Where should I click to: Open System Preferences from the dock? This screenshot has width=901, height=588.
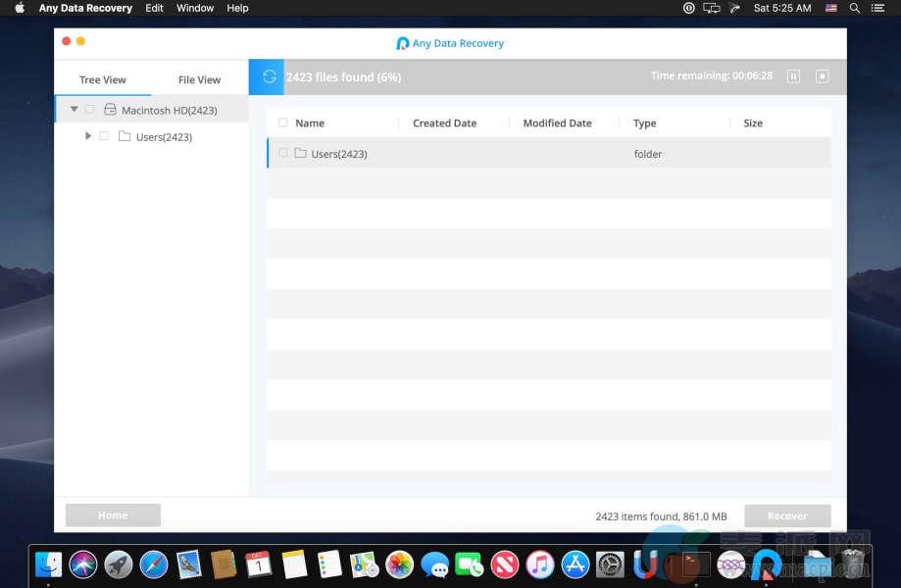[610, 564]
